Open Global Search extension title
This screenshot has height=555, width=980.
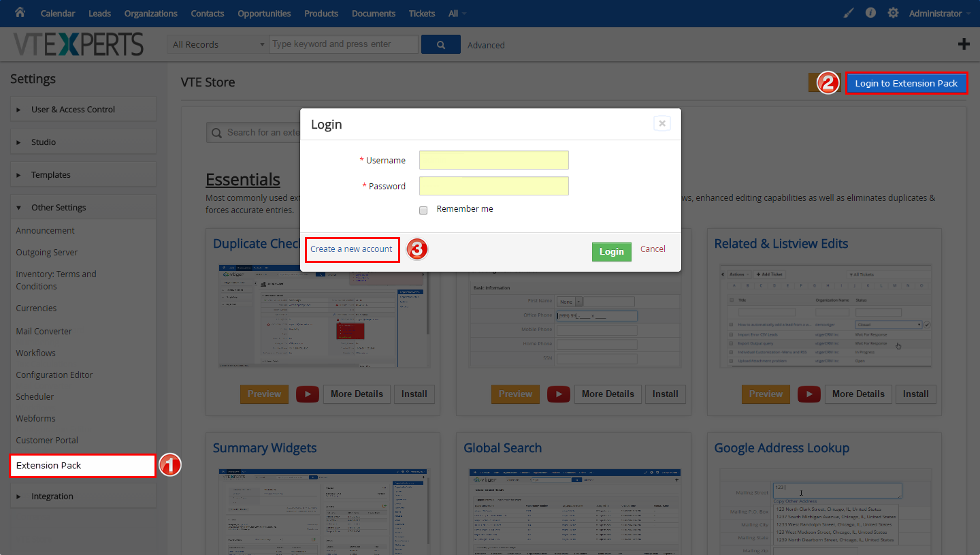click(503, 447)
